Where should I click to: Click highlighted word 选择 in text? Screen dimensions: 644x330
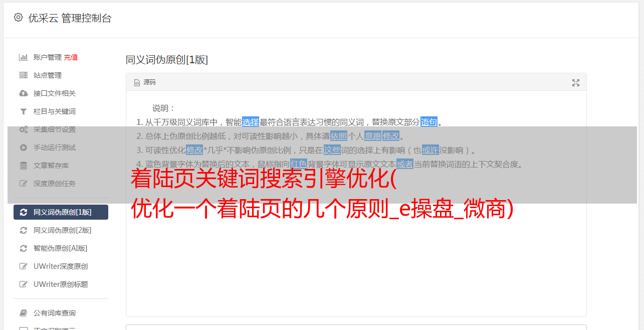click(x=251, y=122)
